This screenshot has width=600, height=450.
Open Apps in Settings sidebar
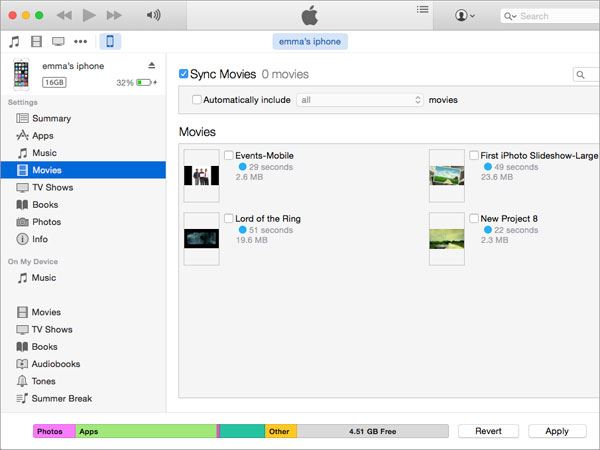[83, 135]
